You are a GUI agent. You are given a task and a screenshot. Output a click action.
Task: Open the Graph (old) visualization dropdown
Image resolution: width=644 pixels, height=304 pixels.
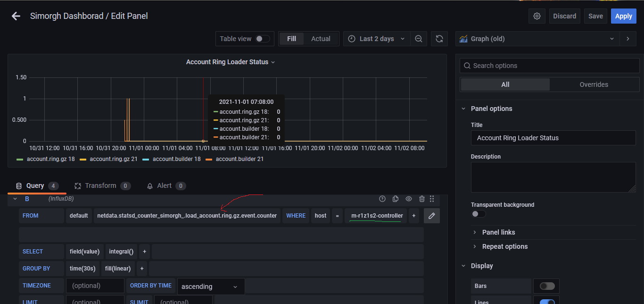point(537,39)
